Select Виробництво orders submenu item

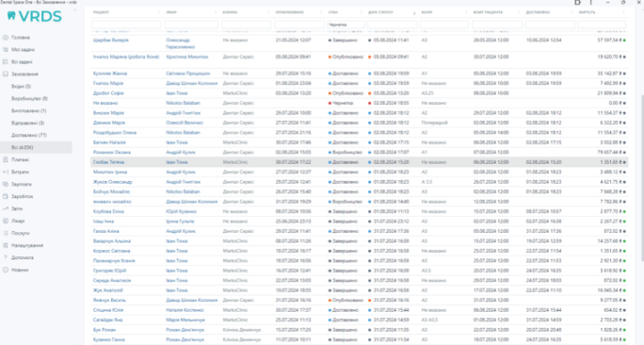29,99
